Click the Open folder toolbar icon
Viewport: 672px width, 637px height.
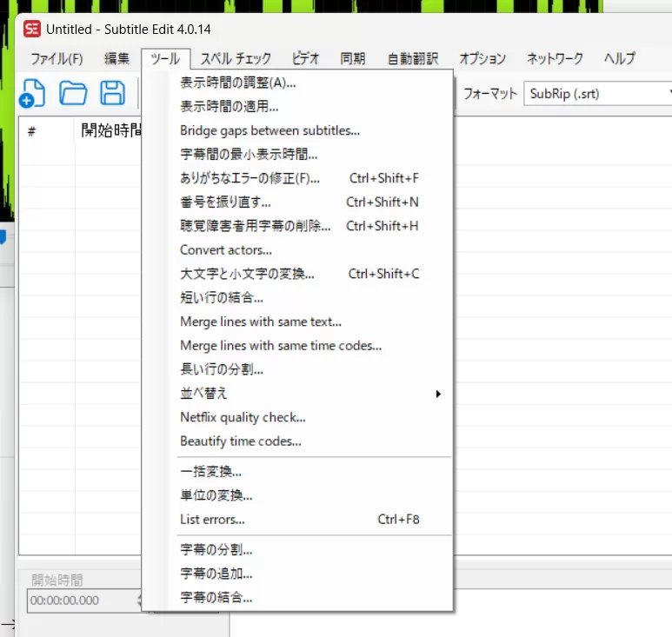[x=73, y=92]
